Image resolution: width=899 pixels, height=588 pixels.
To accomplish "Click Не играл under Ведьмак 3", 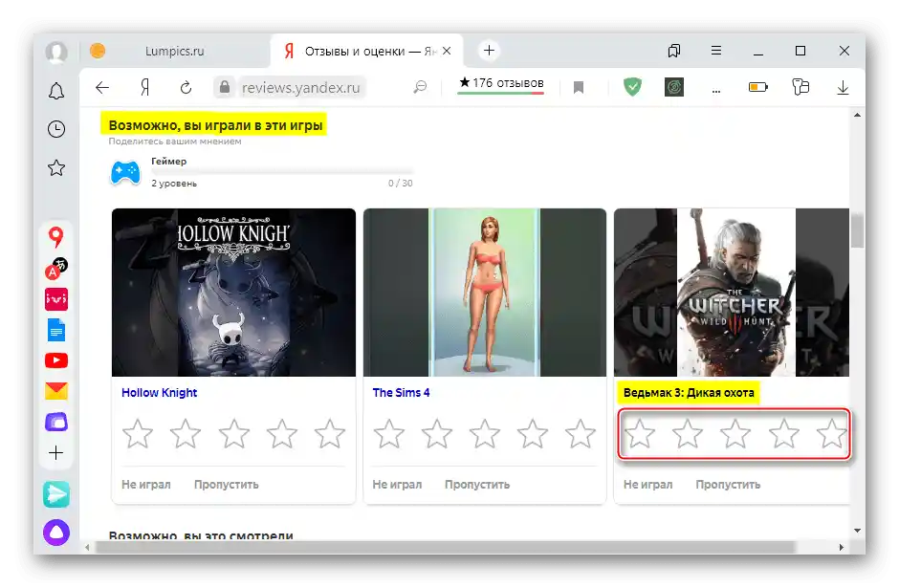I will (x=647, y=485).
